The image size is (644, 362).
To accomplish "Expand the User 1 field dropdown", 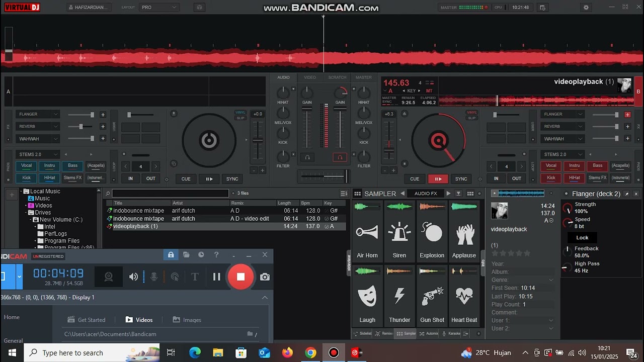I will point(551,320).
